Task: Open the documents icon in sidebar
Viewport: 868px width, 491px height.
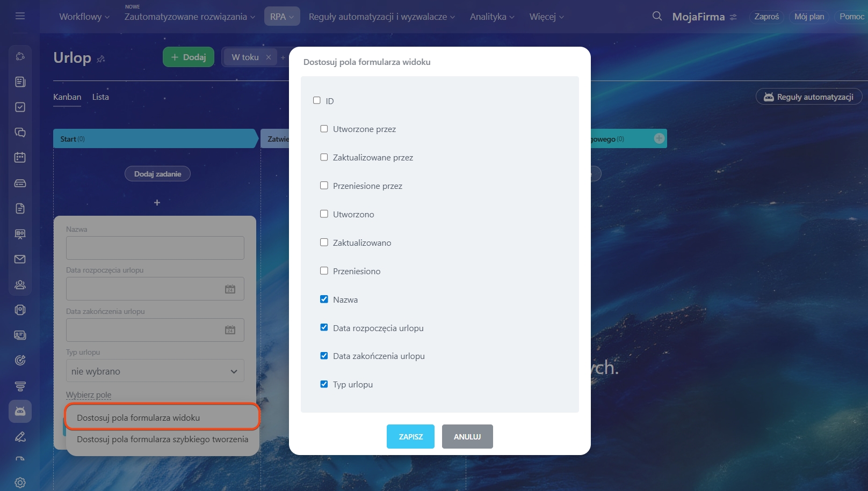Action: [x=20, y=208]
